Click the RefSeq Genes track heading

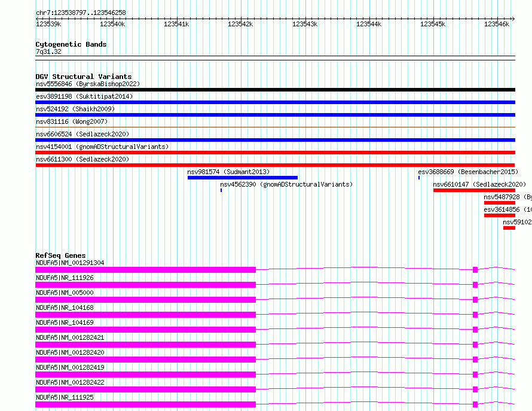[x=60, y=255]
